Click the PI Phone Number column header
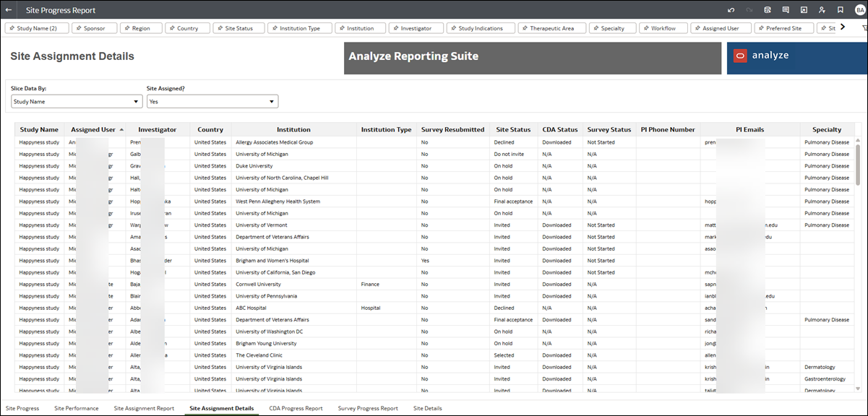The width and height of the screenshot is (868, 416). coord(668,130)
